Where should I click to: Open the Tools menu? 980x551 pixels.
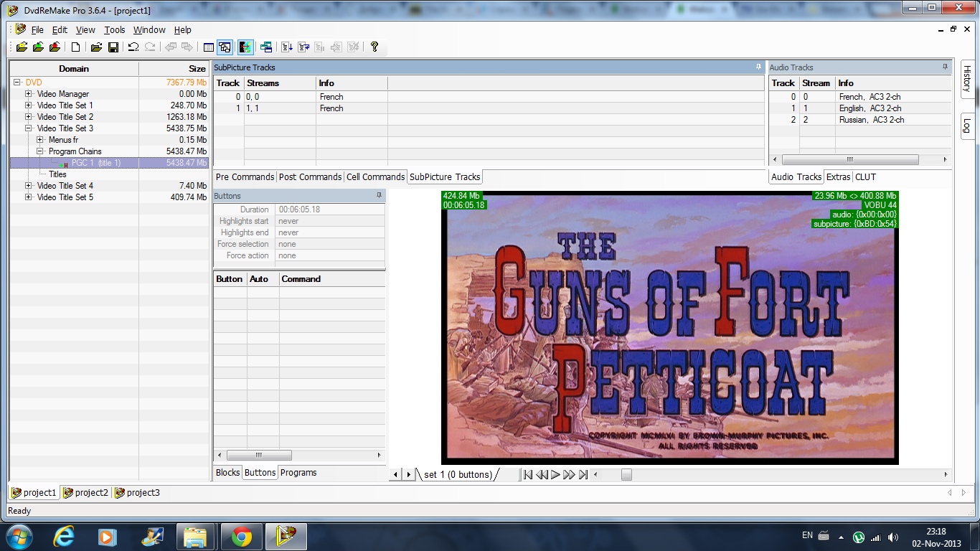(114, 29)
